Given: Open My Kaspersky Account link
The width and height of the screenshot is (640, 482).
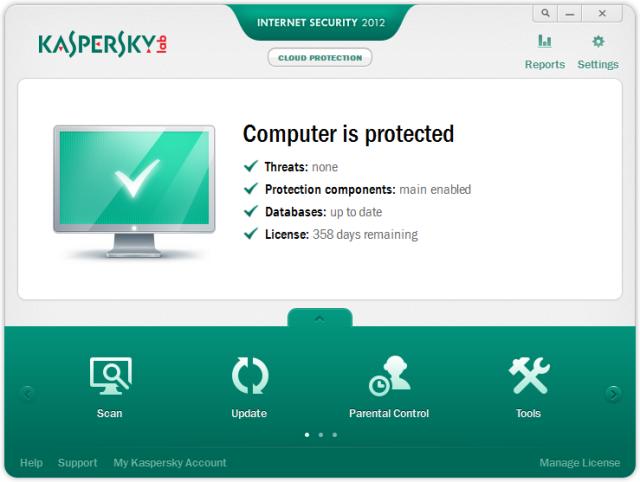Looking at the screenshot, I should [x=170, y=462].
